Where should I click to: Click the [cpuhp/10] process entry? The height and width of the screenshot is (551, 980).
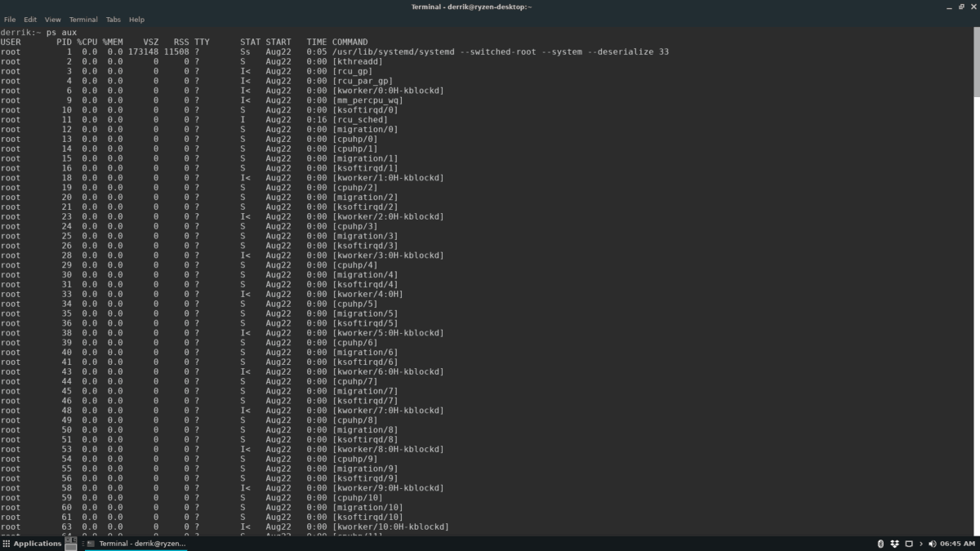click(357, 498)
